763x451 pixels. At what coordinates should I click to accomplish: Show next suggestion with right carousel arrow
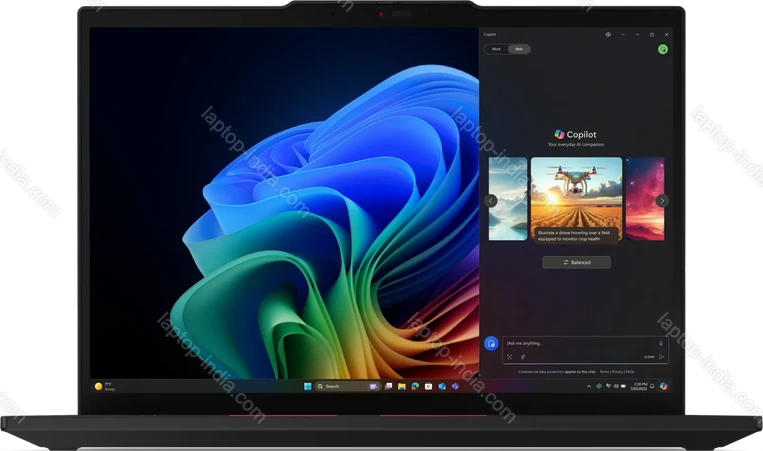662,200
